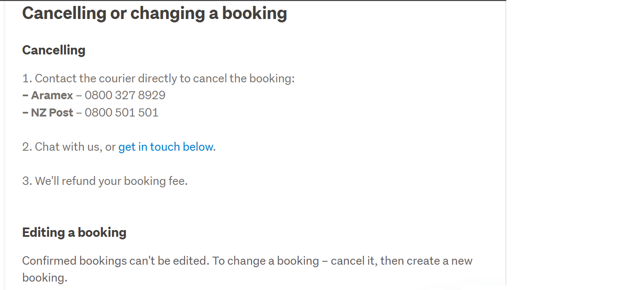Click the NZ Post phone number 0800 501 501
Screen dimensions: 644x290
121,113
